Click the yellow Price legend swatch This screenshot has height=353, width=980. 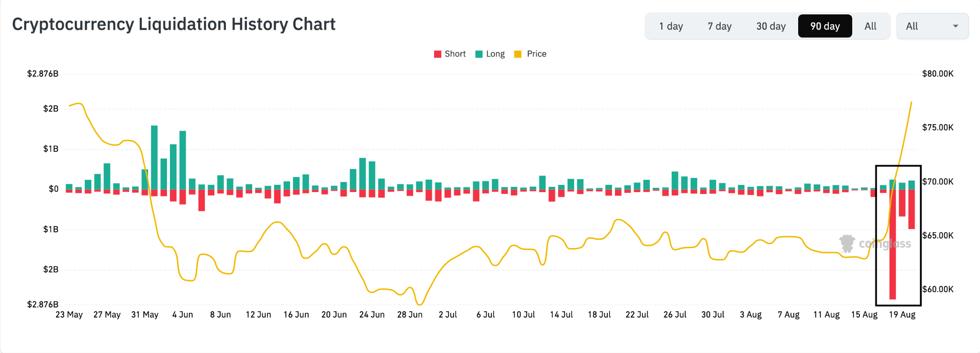(x=518, y=54)
